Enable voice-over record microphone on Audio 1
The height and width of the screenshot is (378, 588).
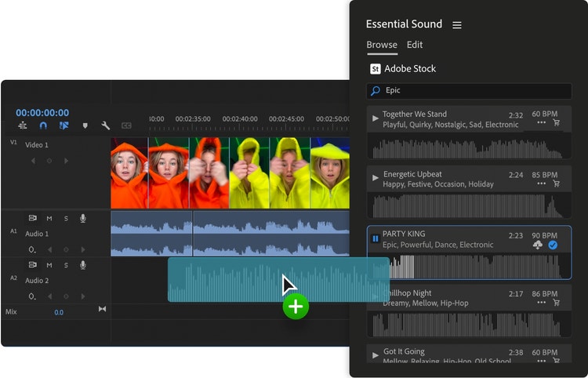(82, 218)
